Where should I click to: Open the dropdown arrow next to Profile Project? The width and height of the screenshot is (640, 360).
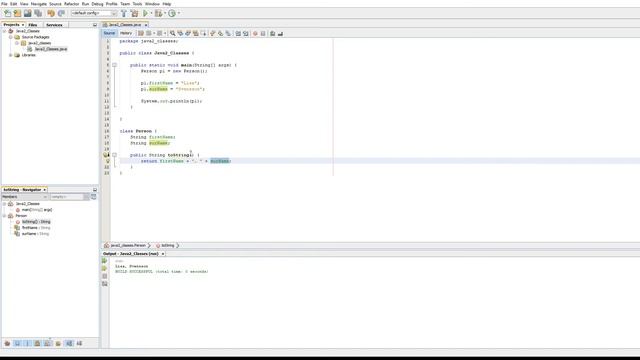point(178,13)
